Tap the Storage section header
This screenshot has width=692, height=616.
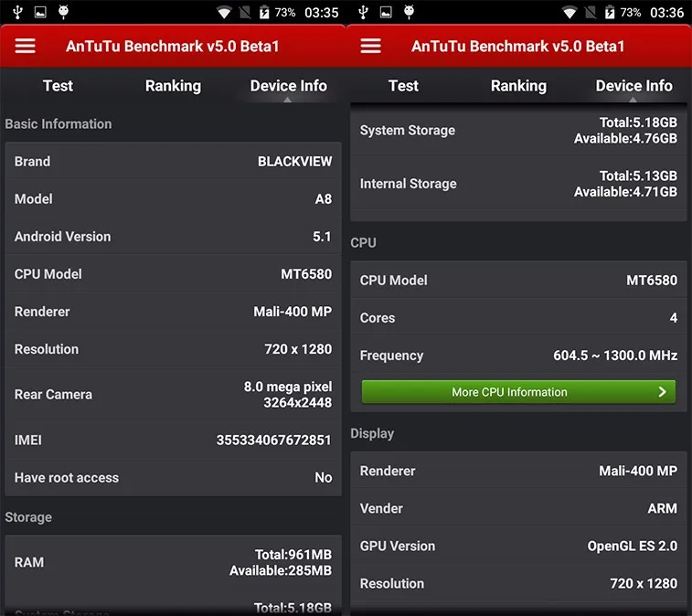click(x=28, y=516)
